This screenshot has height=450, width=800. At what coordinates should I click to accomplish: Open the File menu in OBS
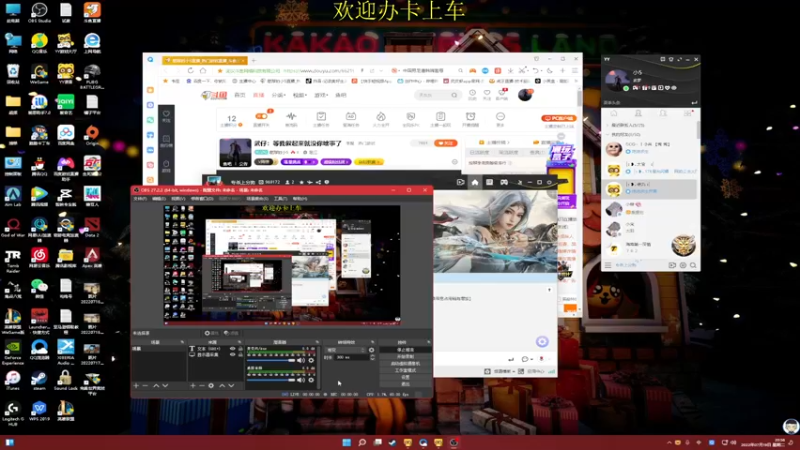[140, 198]
